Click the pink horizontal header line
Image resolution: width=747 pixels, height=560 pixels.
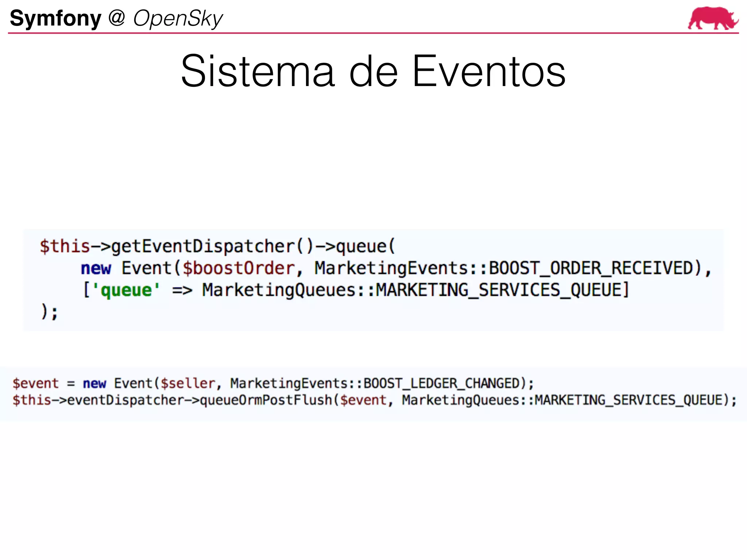coord(365,33)
